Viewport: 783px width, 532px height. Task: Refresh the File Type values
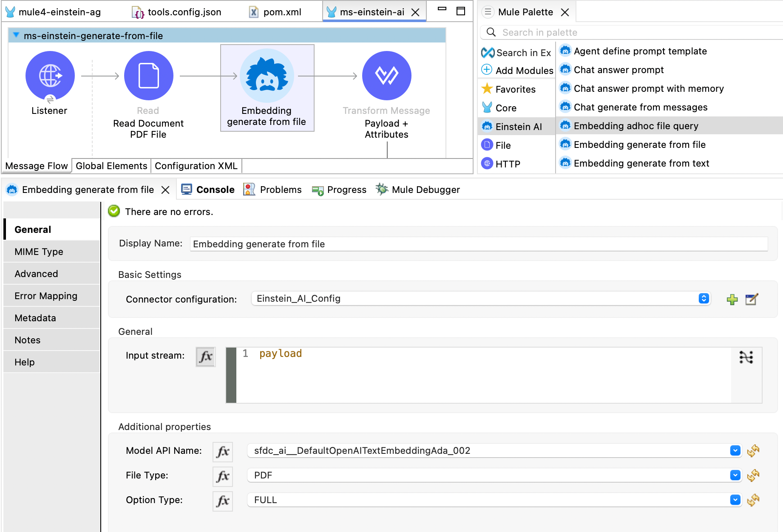753,475
